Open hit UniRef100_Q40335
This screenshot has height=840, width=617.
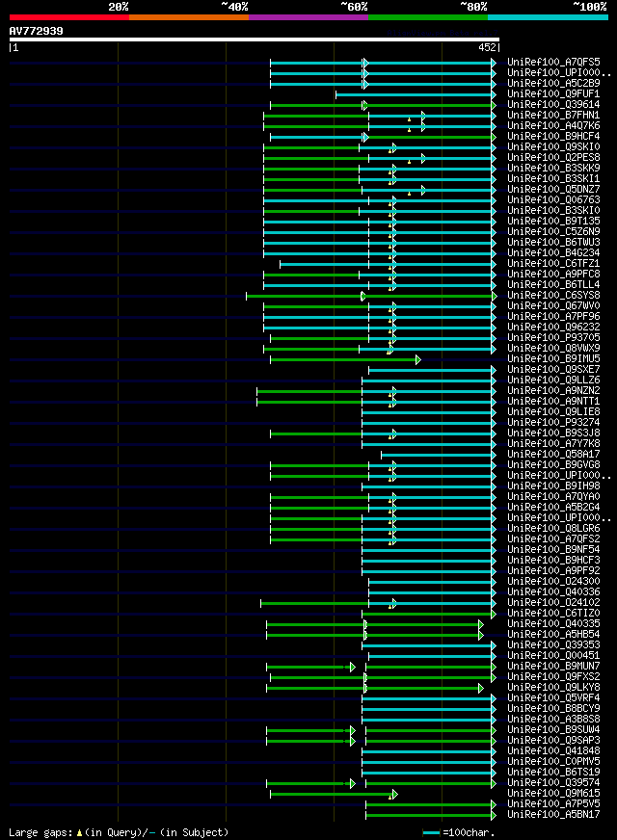coord(553,624)
